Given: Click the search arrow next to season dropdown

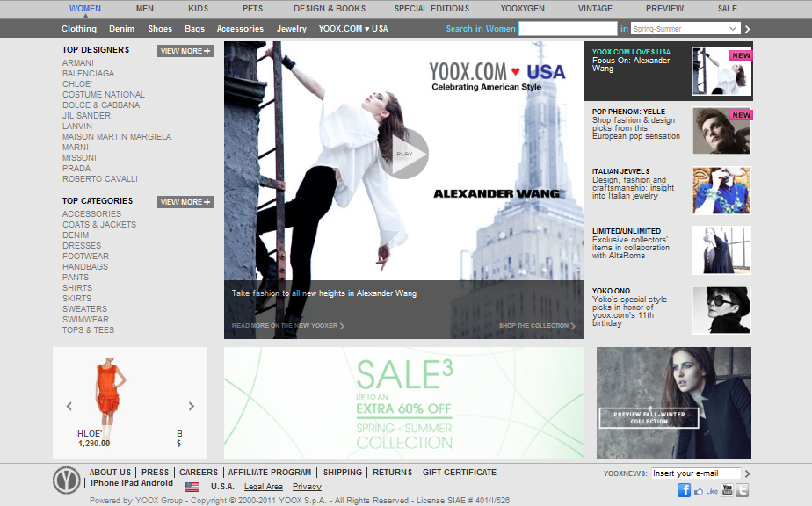Looking at the screenshot, I should pos(747,28).
